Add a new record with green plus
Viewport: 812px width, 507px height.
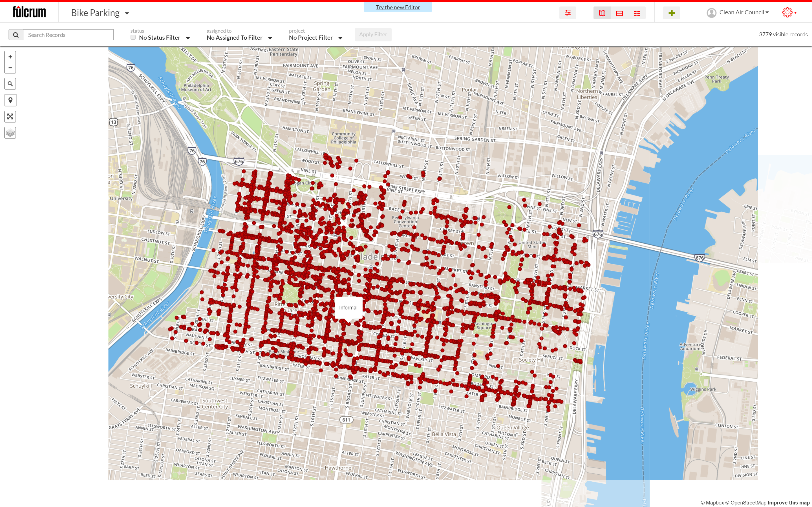(671, 13)
